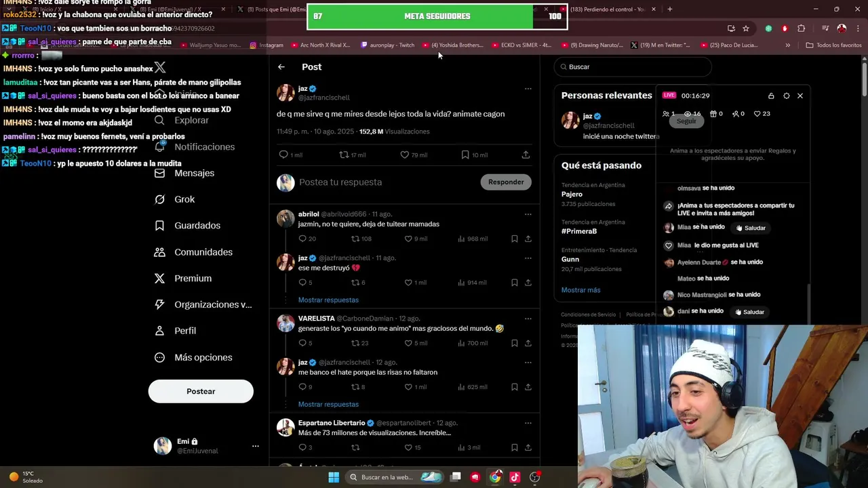
Task: Open settings gear in LIVE panel
Action: point(786,96)
